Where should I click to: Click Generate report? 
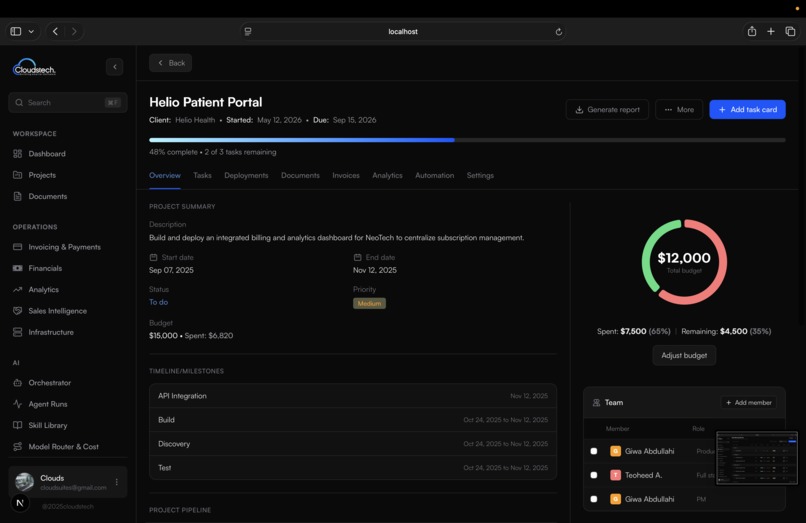[607, 110]
